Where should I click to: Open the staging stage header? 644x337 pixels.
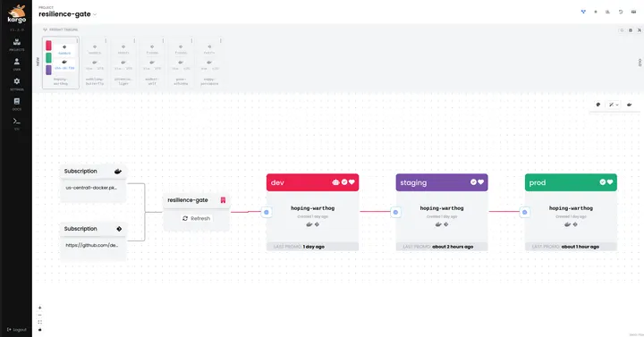[442, 182]
